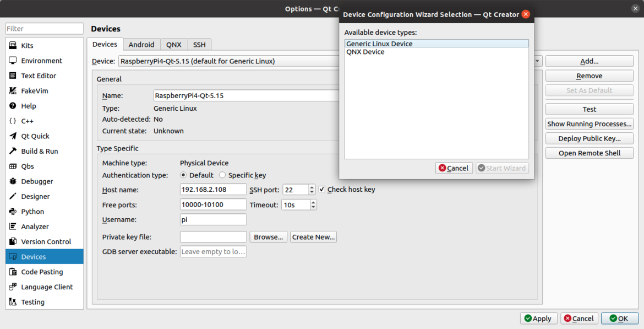
Task: Open the Kits settings icon
Action: pos(13,45)
